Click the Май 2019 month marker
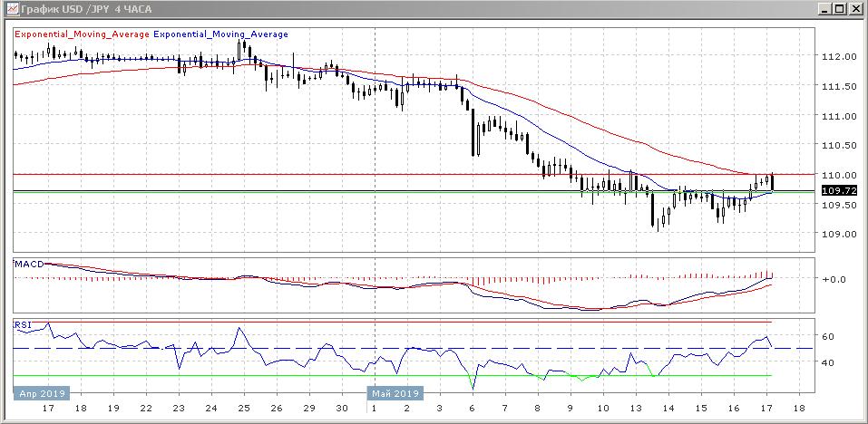The image size is (868, 424). point(394,394)
